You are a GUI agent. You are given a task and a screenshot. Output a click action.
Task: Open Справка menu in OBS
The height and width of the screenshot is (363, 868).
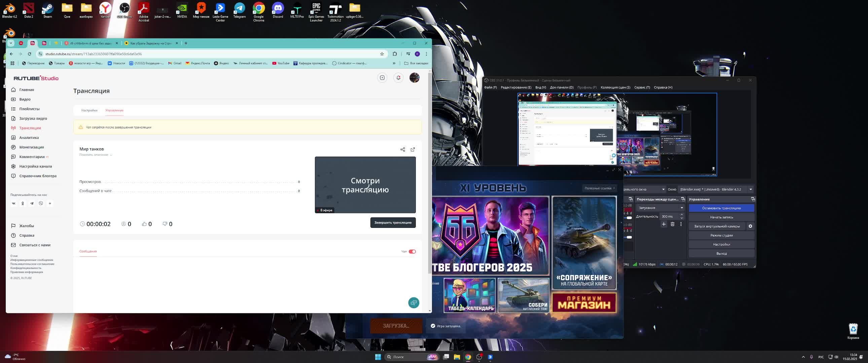pos(663,87)
